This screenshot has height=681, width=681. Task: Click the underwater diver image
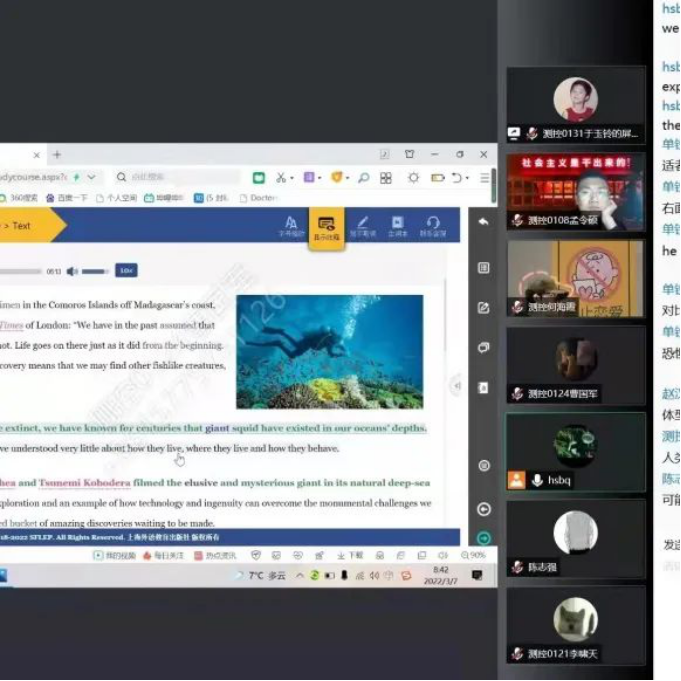pyautogui.click(x=329, y=351)
